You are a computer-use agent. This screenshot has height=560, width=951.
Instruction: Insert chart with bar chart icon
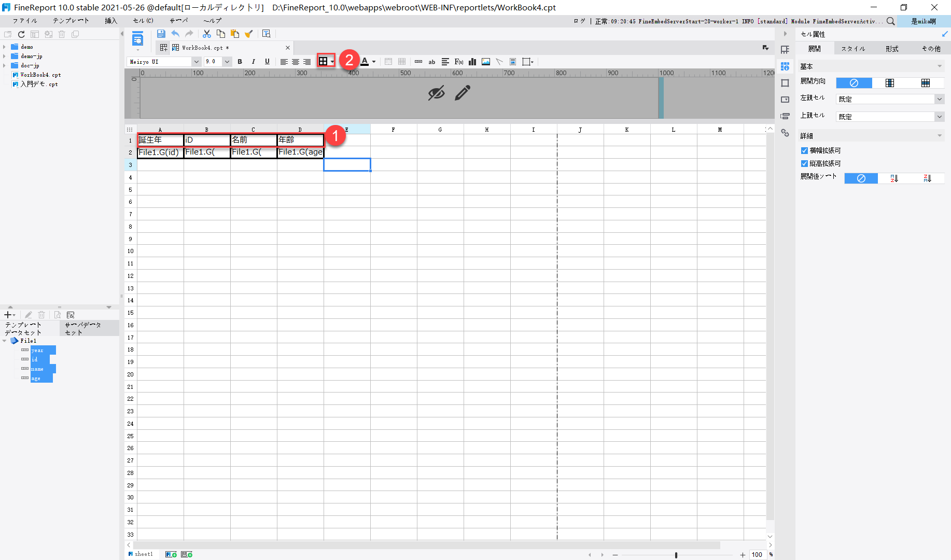click(472, 62)
